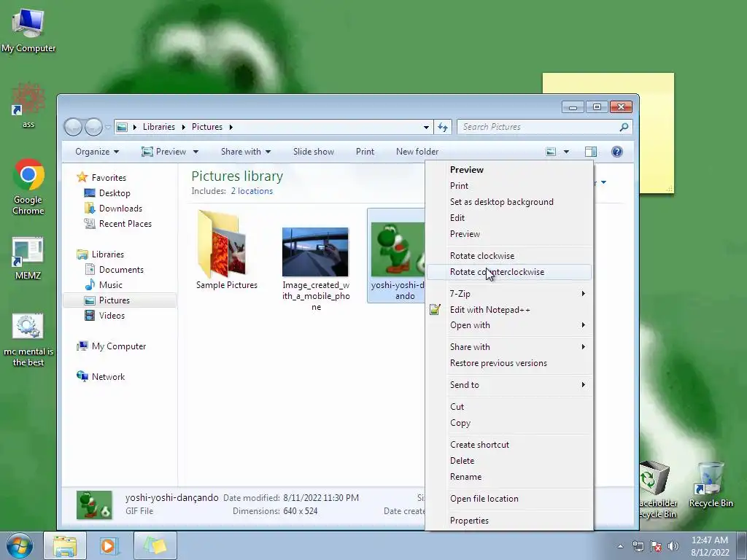The width and height of the screenshot is (747, 560).
Task: Open the address bar history dropdown
Action: [x=426, y=127]
